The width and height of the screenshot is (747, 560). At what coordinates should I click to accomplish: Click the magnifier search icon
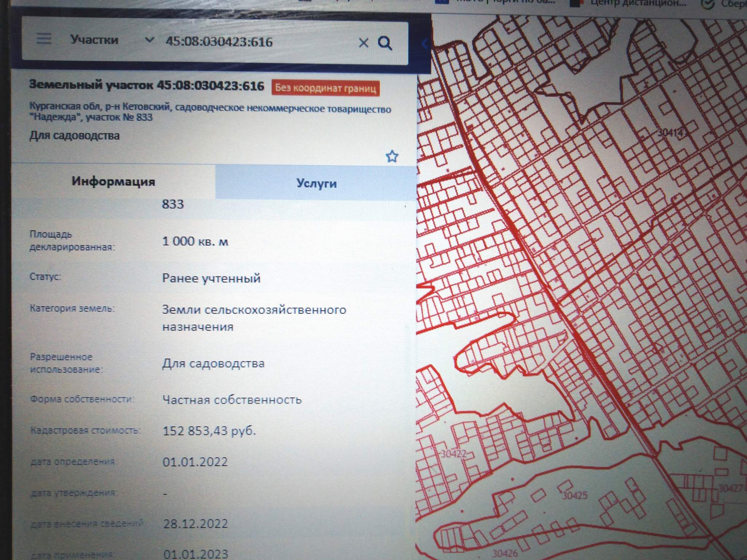coord(385,43)
